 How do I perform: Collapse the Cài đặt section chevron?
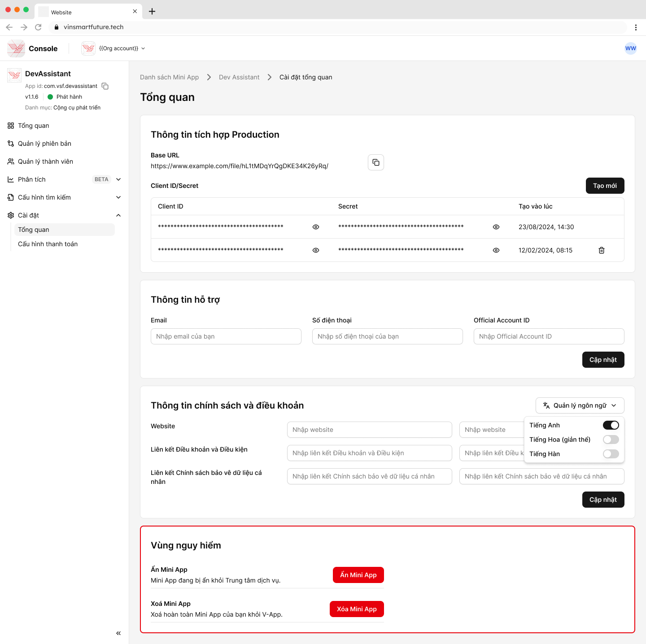click(118, 215)
